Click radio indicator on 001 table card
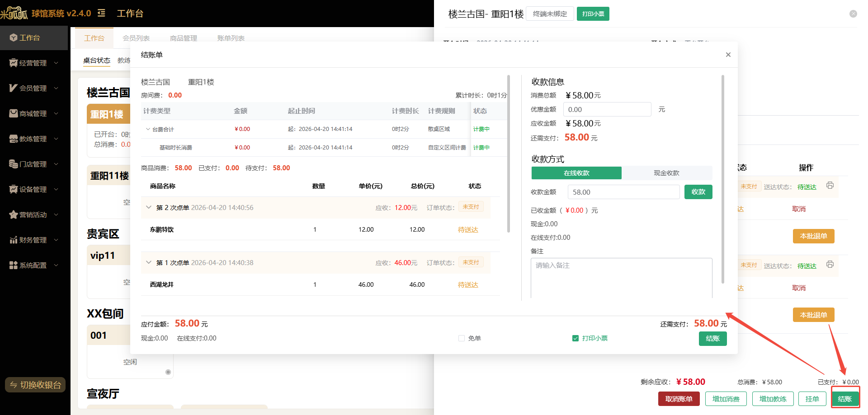Viewport: 868px width, 415px height. pyautogui.click(x=168, y=372)
